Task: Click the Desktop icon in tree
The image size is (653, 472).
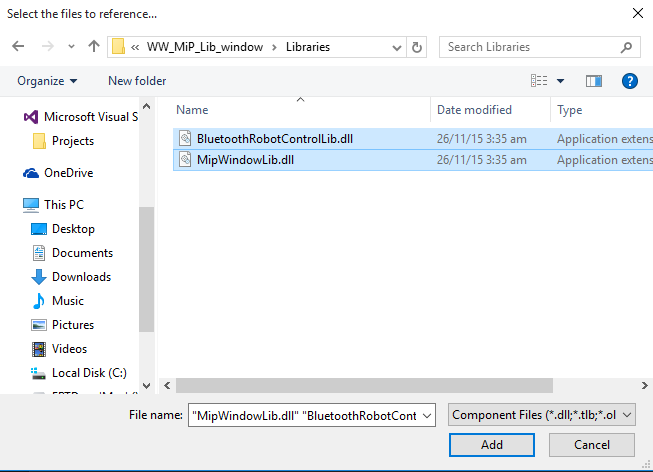Action: 39,229
